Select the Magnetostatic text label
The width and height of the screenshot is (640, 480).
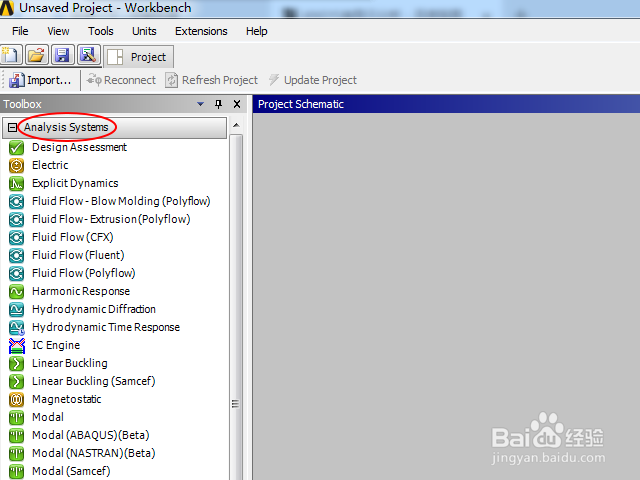coord(67,399)
